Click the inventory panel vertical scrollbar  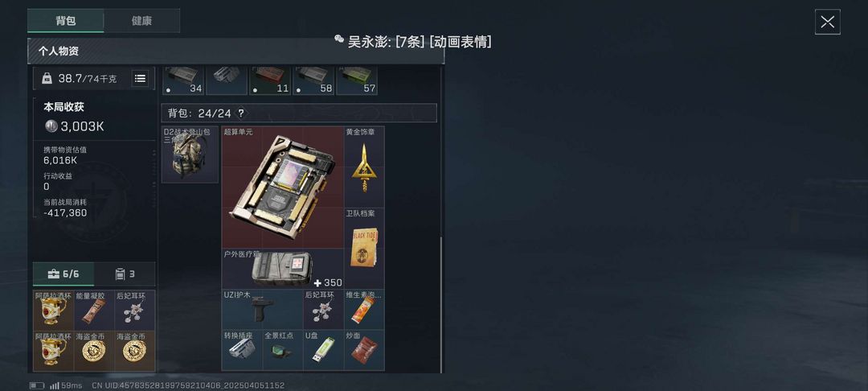(441, 305)
